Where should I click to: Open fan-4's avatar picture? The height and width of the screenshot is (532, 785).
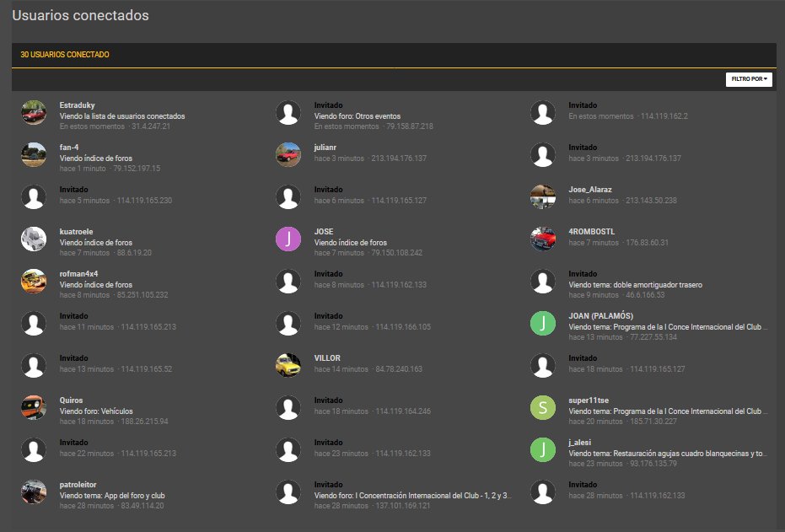[x=34, y=154]
